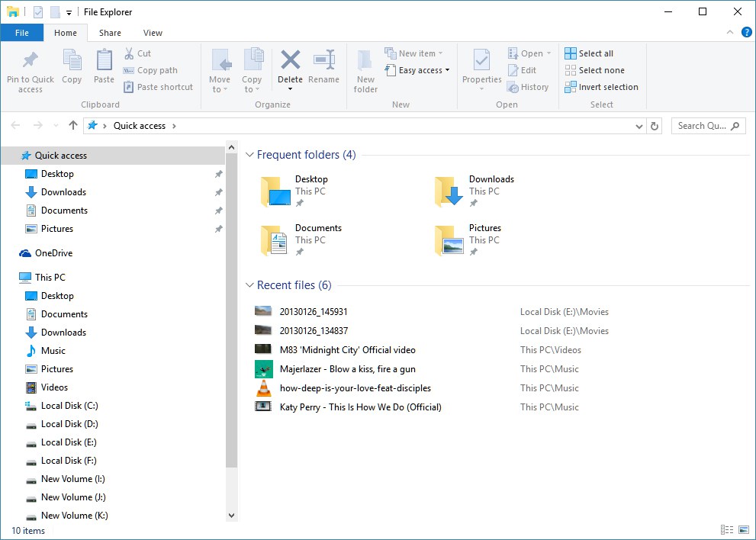Click the Cut scissors button
This screenshot has height=540, width=756.
pyautogui.click(x=138, y=53)
